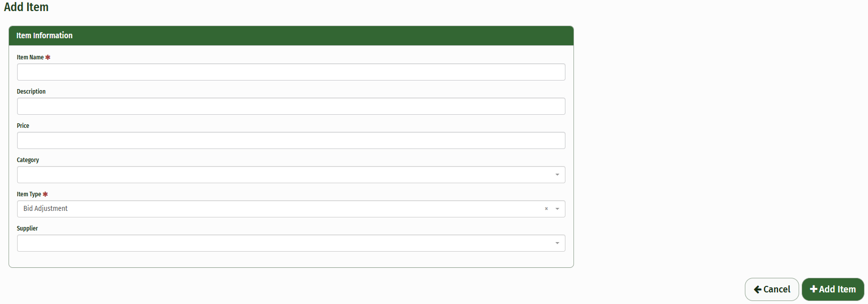Viewport: 868px width, 304px height.
Task: Expand the Category dropdown arrow
Action: pyautogui.click(x=557, y=175)
